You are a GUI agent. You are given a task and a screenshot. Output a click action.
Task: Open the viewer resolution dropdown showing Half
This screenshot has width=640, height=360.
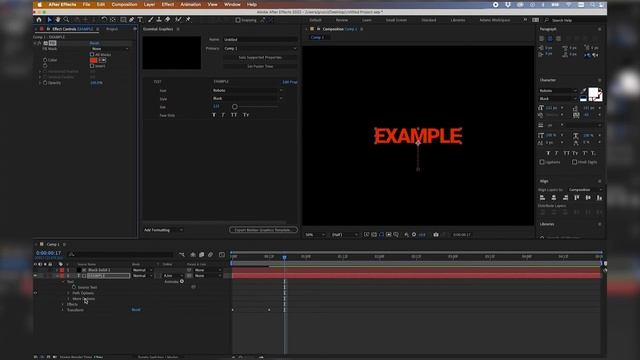pyautogui.click(x=344, y=235)
